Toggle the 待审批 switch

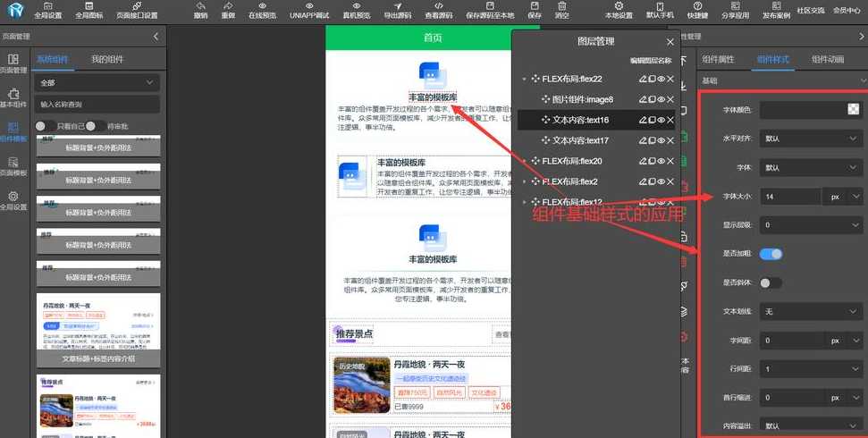click(96, 126)
